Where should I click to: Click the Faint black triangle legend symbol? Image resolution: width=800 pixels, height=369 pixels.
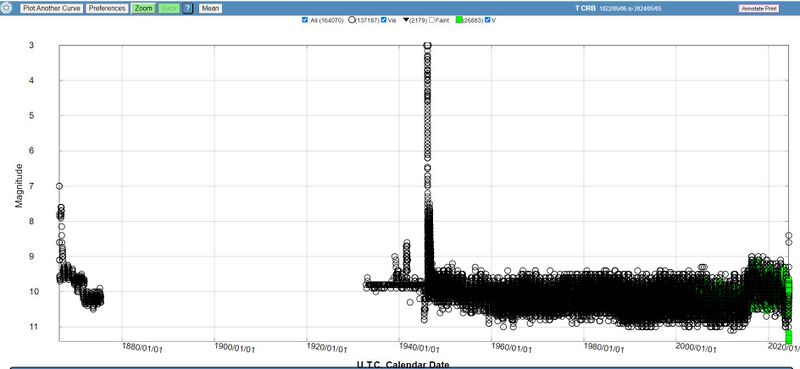(x=406, y=20)
